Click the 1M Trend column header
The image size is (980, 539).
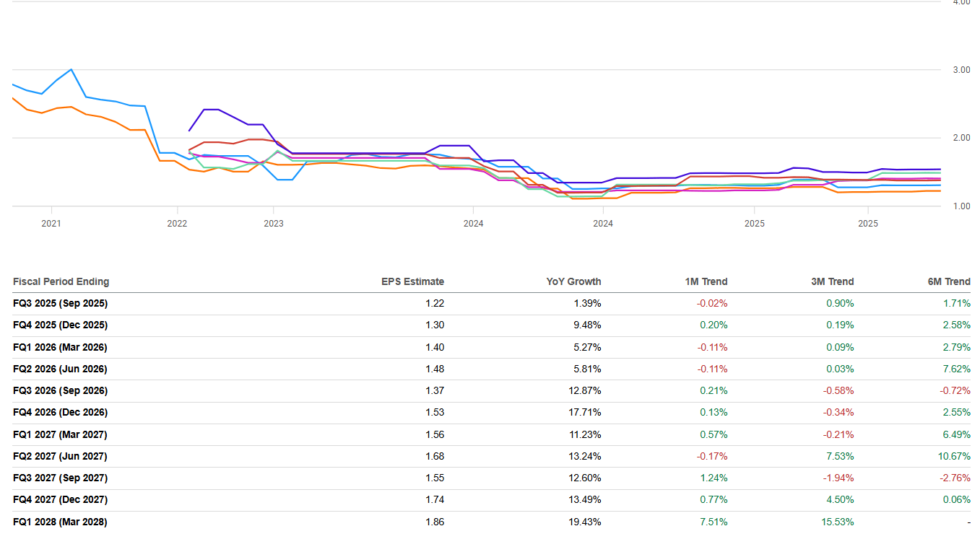click(x=706, y=281)
